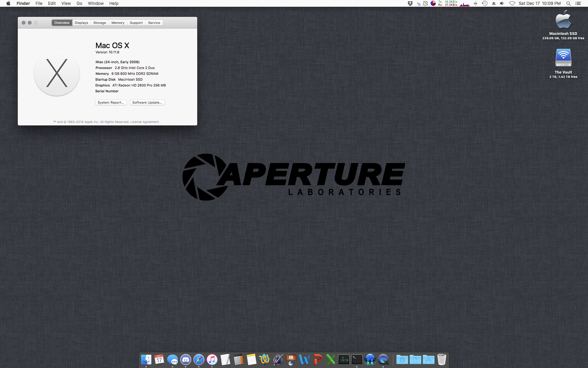
Task: Launch Activity Monitor from the Dock
Action: (x=344, y=359)
